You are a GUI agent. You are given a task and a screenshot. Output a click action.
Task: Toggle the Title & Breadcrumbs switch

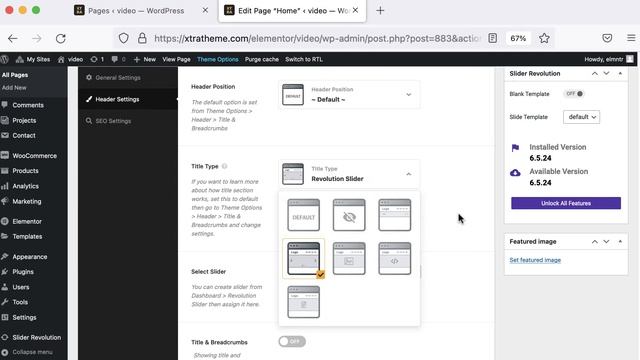click(292, 341)
